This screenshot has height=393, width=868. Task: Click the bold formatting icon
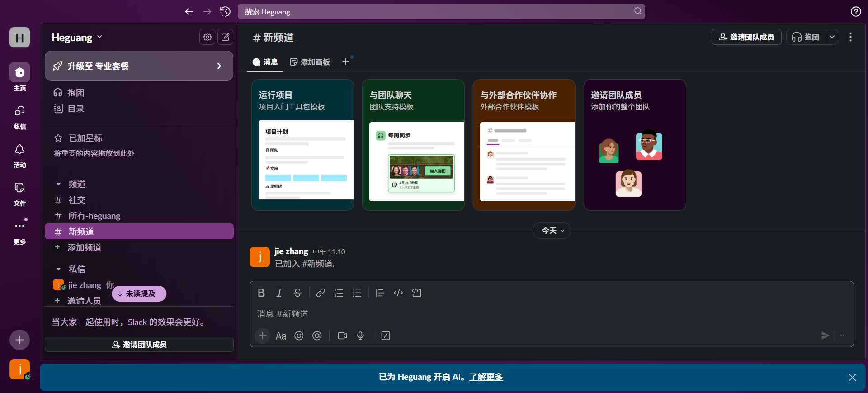click(x=261, y=293)
